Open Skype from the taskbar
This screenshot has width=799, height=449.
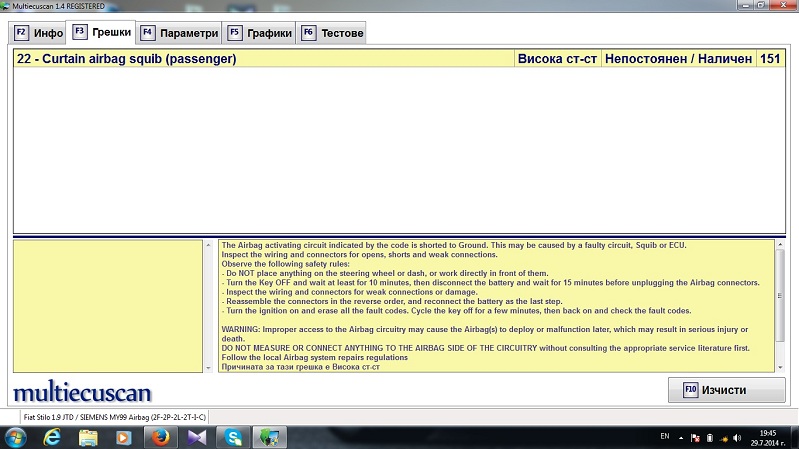[232, 437]
